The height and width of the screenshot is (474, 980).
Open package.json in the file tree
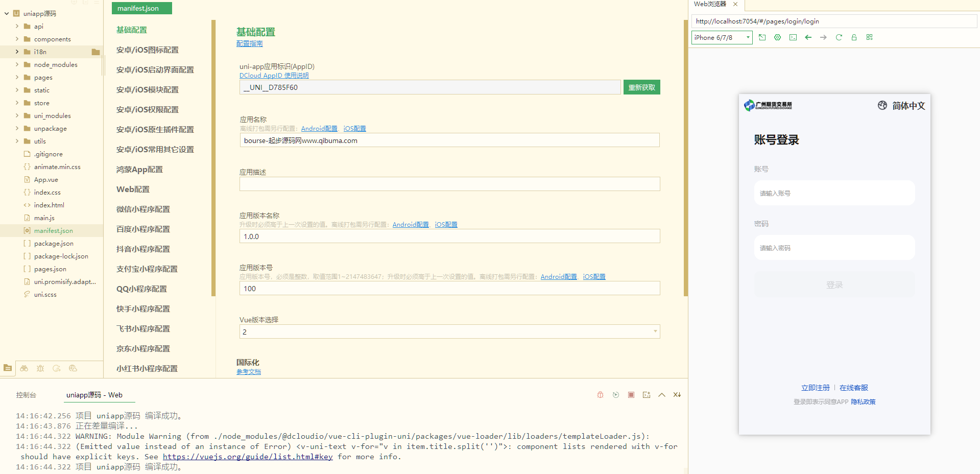54,244
